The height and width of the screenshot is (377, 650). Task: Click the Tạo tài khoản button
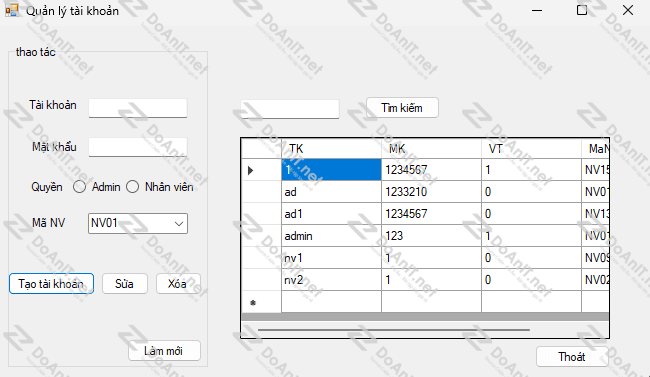click(51, 284)
